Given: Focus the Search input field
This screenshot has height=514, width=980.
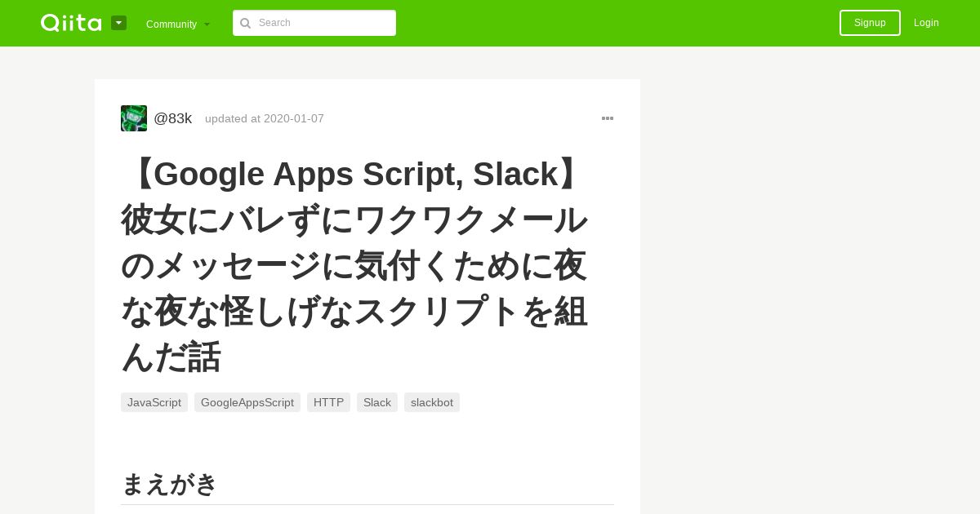Looking at the screenshot, I should click(x=314, y=23).
